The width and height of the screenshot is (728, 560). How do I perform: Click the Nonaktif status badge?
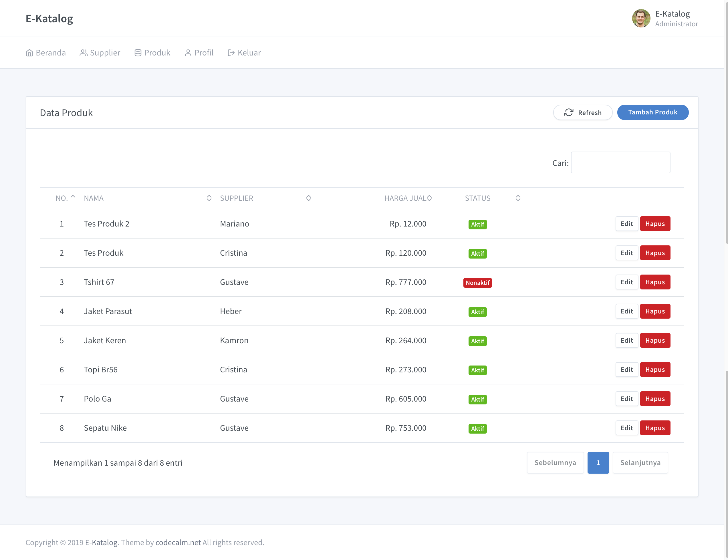(x=477, y=283)
